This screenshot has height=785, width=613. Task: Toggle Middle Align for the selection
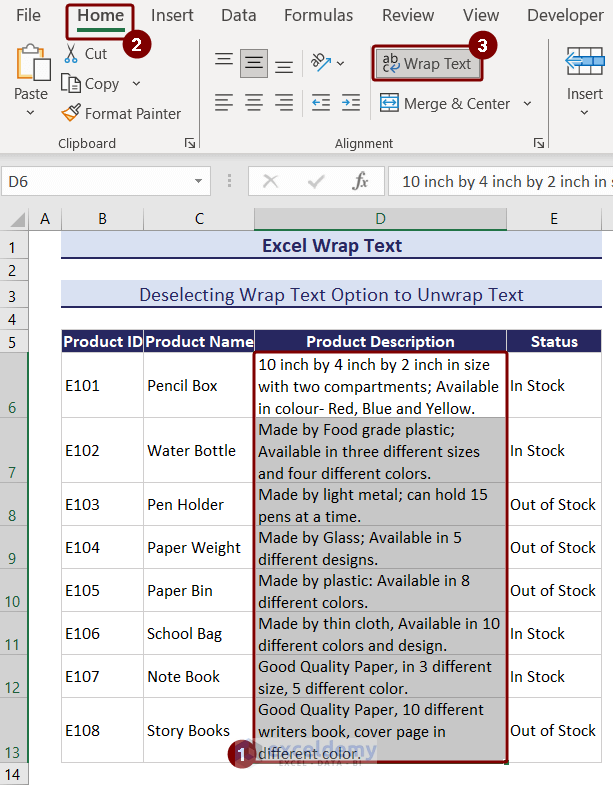254,64
